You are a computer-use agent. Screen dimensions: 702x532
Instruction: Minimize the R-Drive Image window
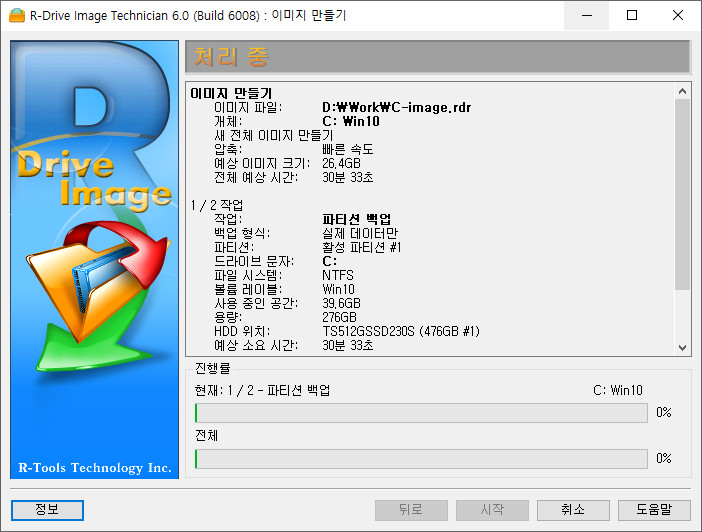[x=586, y=15]
